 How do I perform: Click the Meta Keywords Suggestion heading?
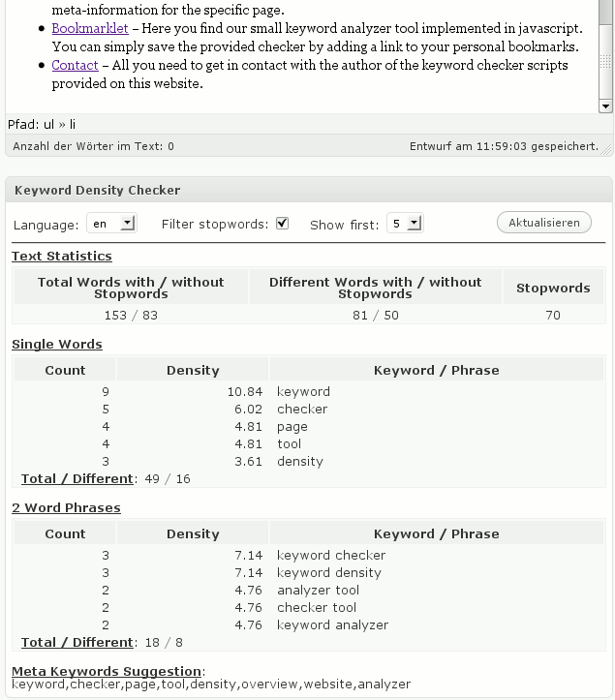107,671
